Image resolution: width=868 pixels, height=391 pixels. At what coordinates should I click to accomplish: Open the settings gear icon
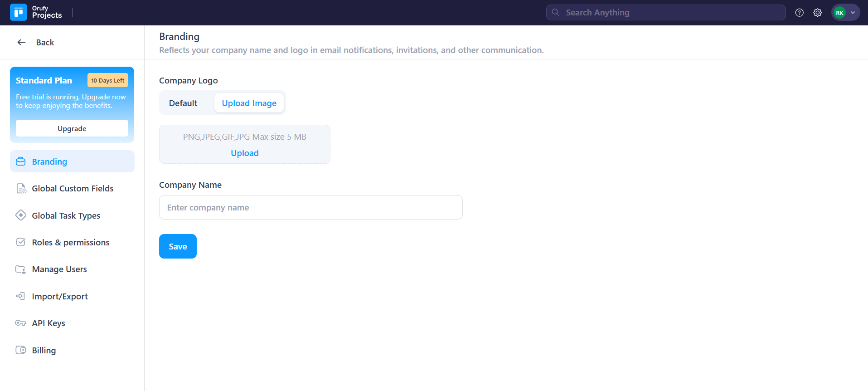click(817, 13)
